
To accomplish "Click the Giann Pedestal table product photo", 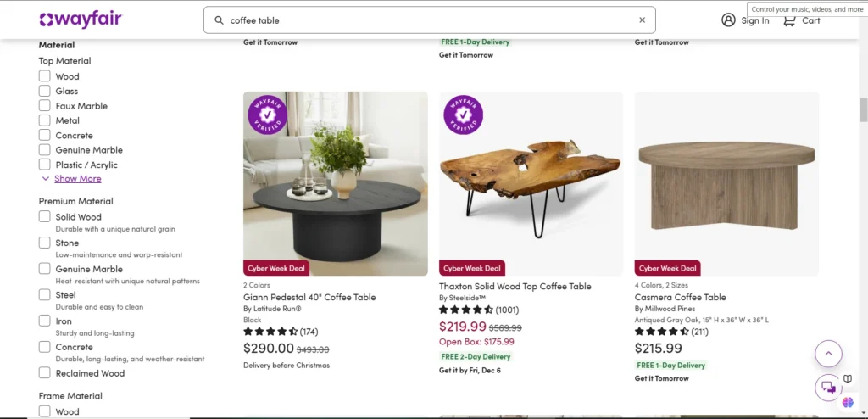I will coord(335,183).
